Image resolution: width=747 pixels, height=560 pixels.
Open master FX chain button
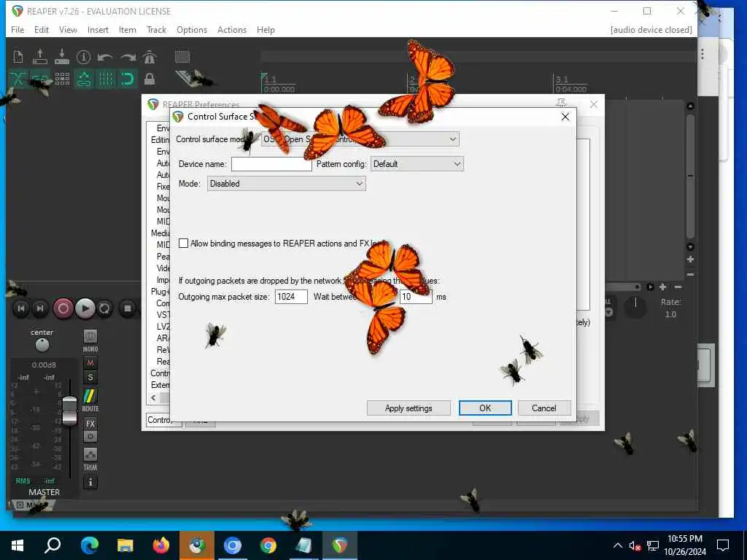90,424
